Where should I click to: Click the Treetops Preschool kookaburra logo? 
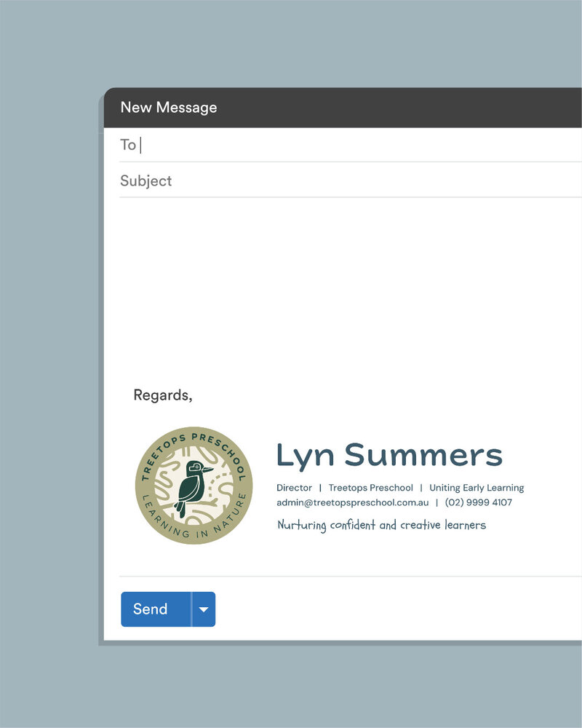click(194, 485)
